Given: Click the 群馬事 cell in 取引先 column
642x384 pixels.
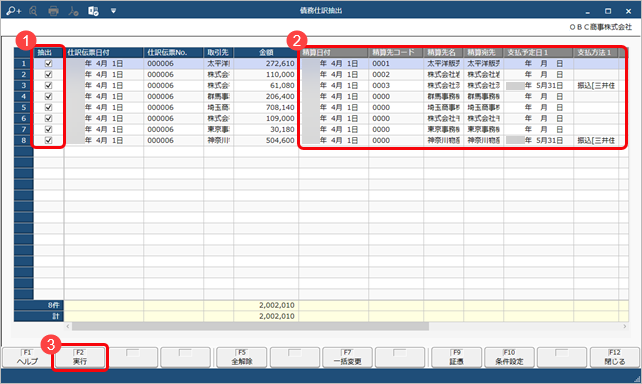Looking at the screenshot, I should [218, 97].
